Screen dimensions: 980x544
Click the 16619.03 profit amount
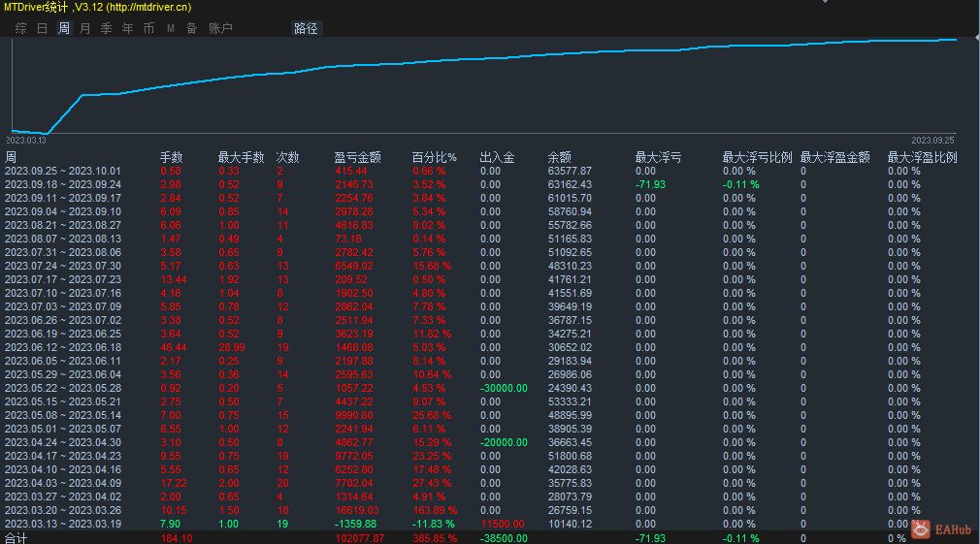coord(357,511)
